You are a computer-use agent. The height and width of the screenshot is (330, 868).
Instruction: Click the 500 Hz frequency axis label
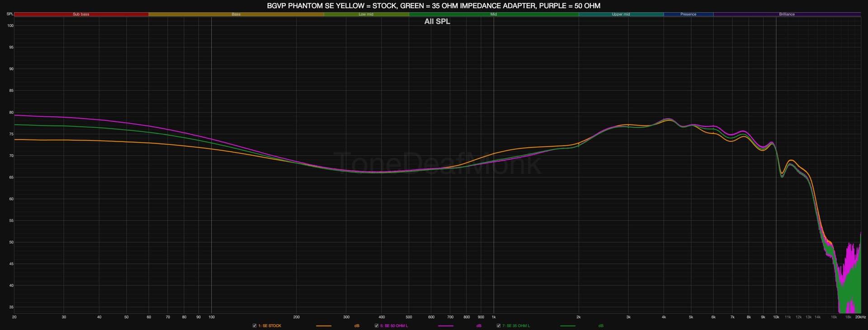[x=409, y=317]
